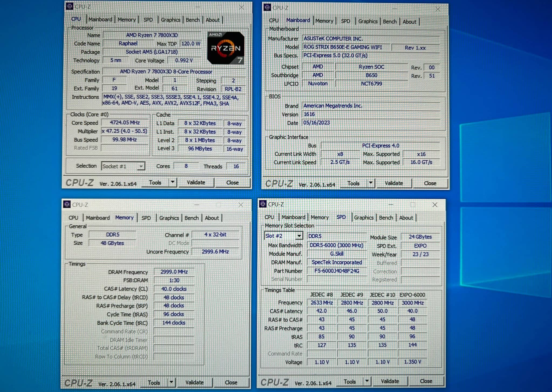
Task: Expand Tools dropdown arrow in CPU window
Action: point(173,182)
